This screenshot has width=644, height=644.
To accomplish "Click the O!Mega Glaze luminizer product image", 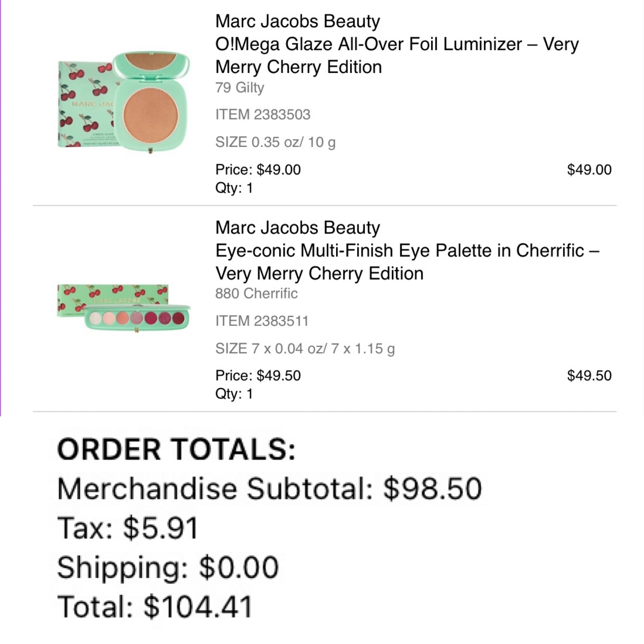I will (124, 103).
